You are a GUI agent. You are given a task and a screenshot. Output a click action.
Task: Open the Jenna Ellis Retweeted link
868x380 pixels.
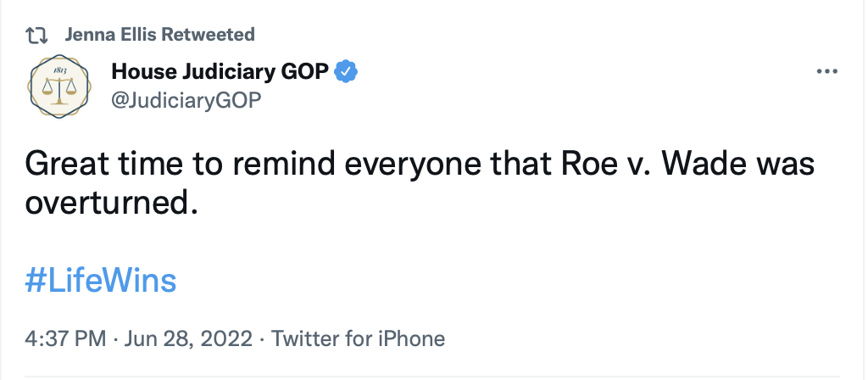(x=159, y=35)
